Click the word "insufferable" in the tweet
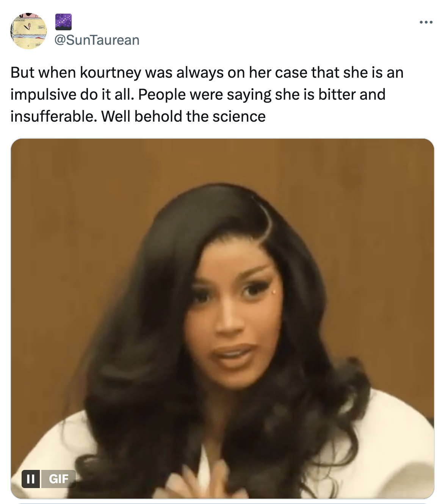 [52, 116]
